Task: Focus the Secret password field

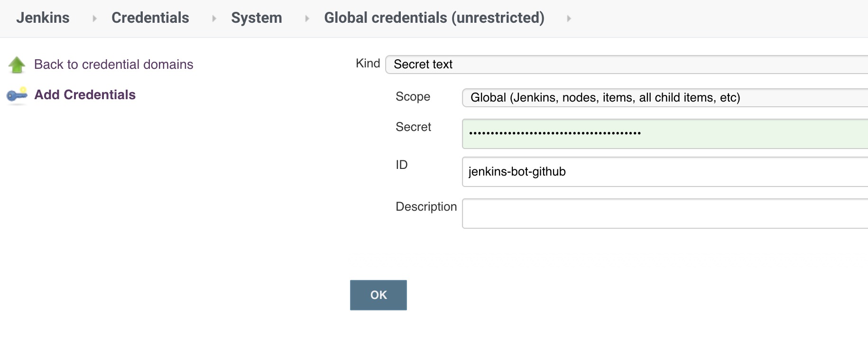Action: click(665, 134)
